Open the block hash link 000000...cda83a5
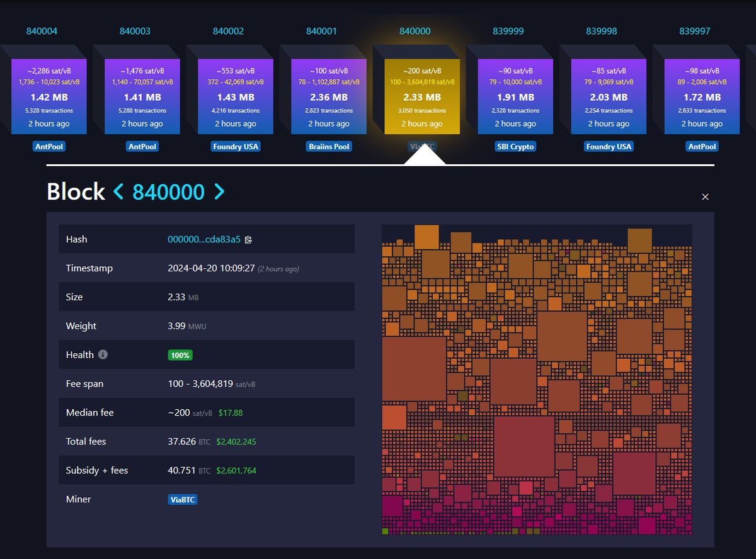 204,239
